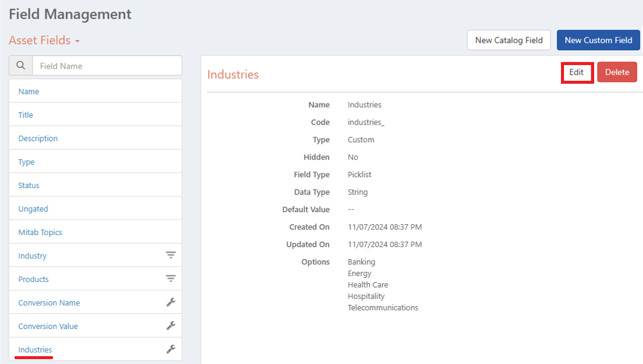The height and width of the screenshot is (364, 643).
Task: Select the Status field
Action: point(95,185)
